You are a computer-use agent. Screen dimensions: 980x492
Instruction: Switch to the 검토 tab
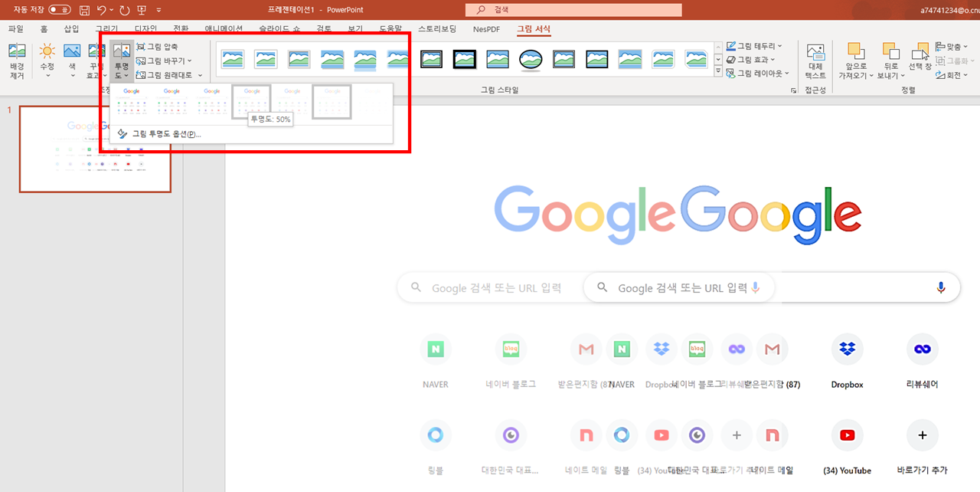pyautogui.click(x=324, y=29)
